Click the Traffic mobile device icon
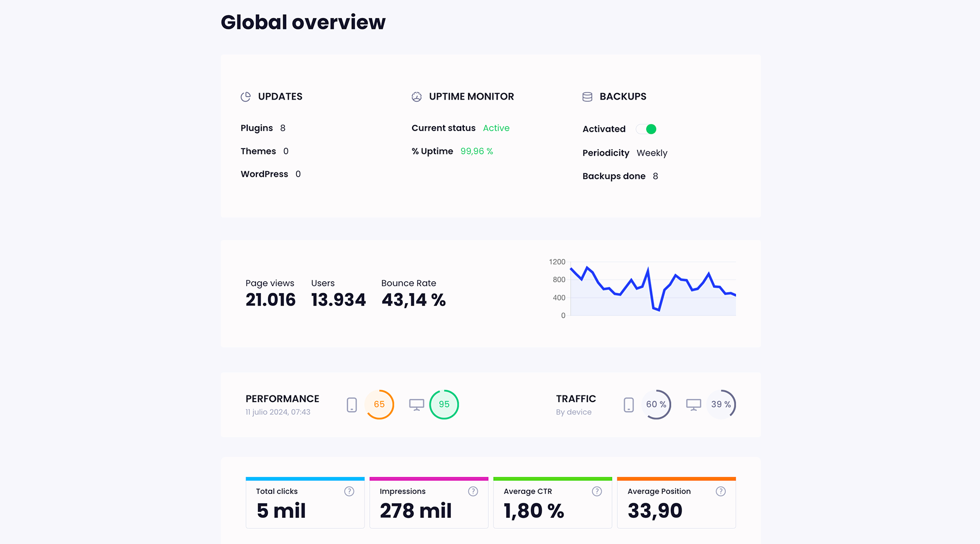Screen dimensions: 980x544 (x=629, y=405)
